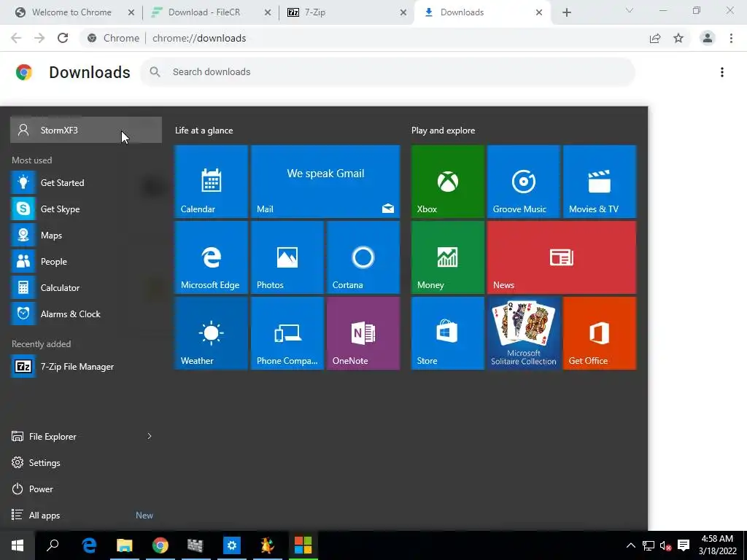Click the StormXF3 user account

point(86,130)
